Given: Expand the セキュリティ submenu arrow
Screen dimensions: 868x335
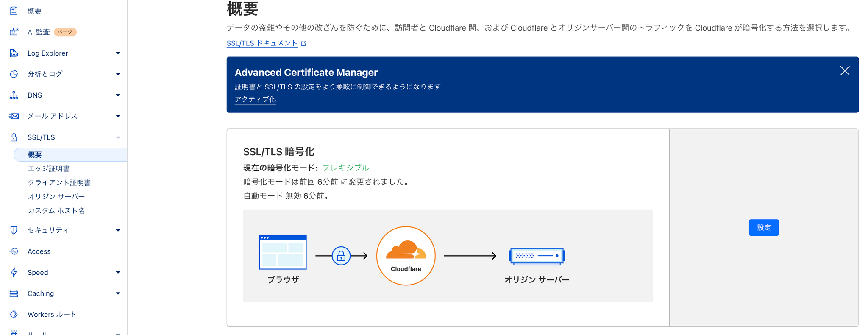Looking at the screenshot, I should tap(118, 230).
